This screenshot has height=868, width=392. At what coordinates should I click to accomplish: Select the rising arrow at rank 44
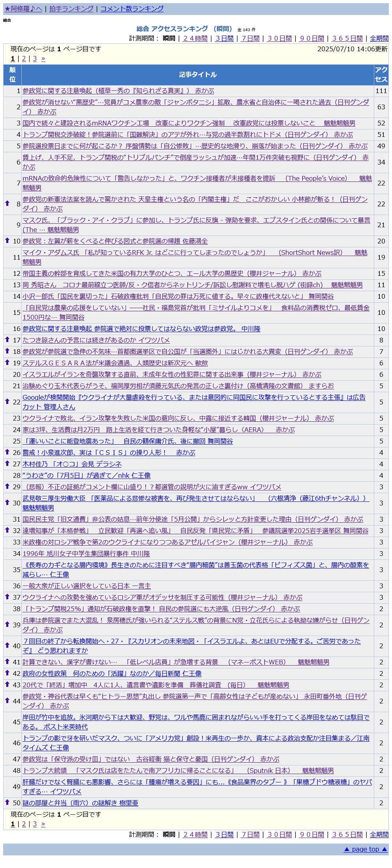click(7, 700)
